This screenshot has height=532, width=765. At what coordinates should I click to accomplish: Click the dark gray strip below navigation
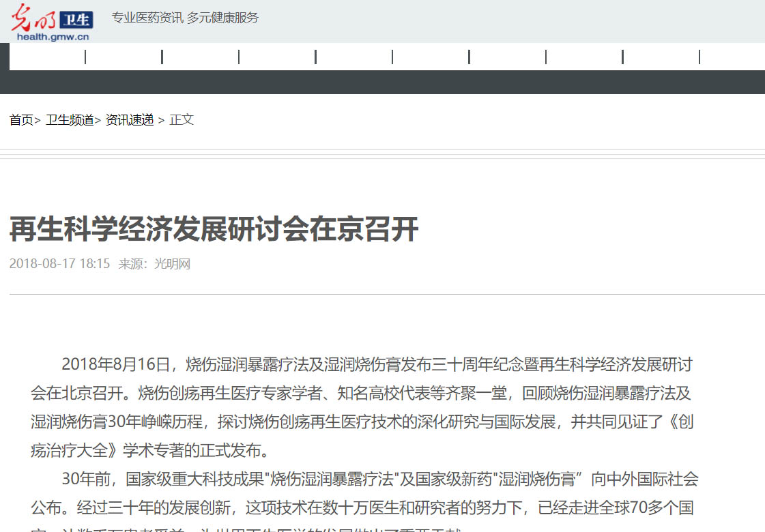point(382,82)
